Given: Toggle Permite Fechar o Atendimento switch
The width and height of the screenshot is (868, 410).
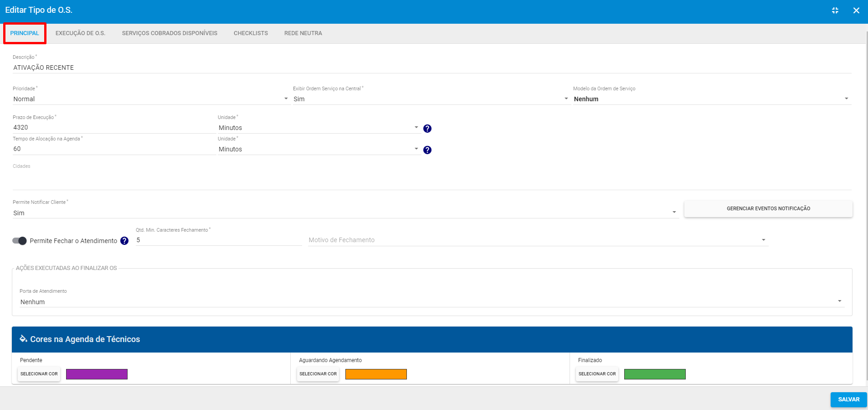Looking at the screenshot, I should (x=19, y=241).
